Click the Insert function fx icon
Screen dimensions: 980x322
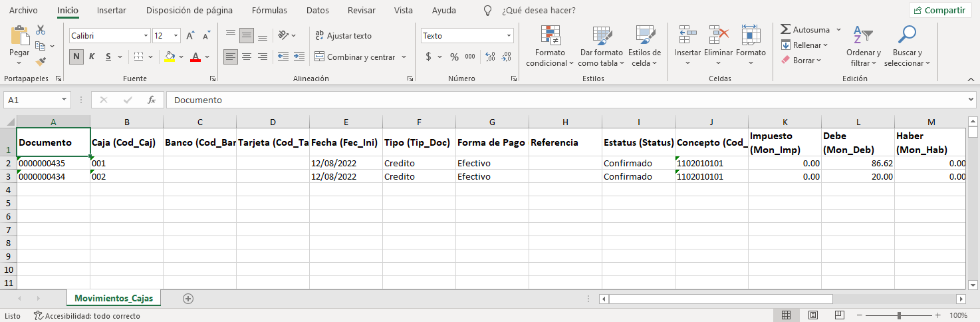tap(152, 100)
